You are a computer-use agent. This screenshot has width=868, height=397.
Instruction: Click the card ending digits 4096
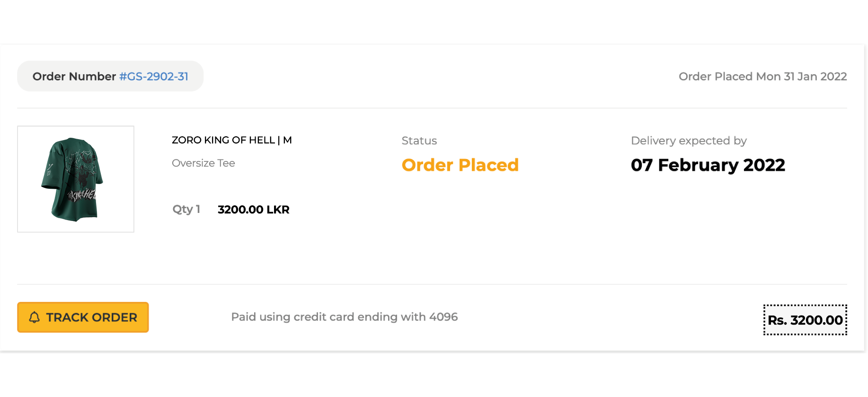point(443,317)
